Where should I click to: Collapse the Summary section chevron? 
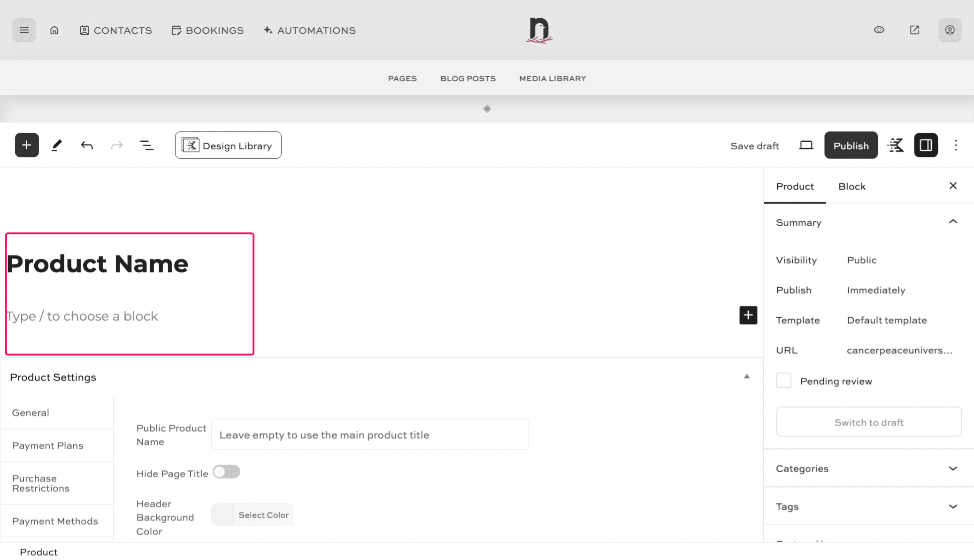(952, 222)
